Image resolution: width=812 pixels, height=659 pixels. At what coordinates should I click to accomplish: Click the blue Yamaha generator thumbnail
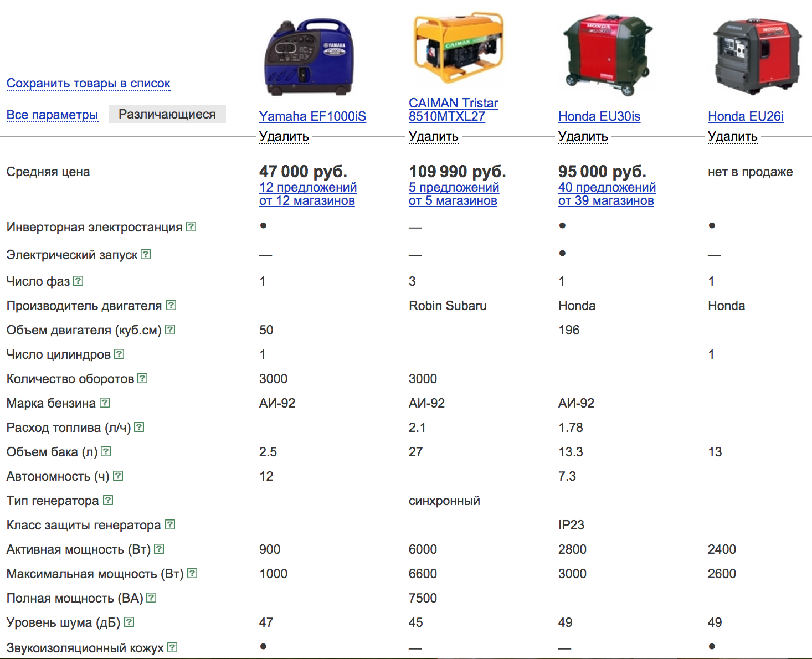309,57
